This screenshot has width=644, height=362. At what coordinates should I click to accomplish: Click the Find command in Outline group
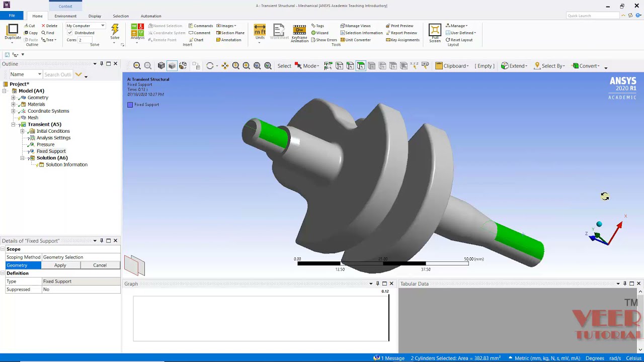48,33
